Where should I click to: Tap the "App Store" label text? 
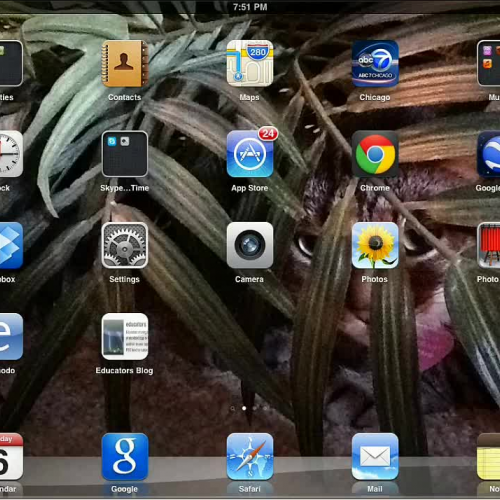250,188
